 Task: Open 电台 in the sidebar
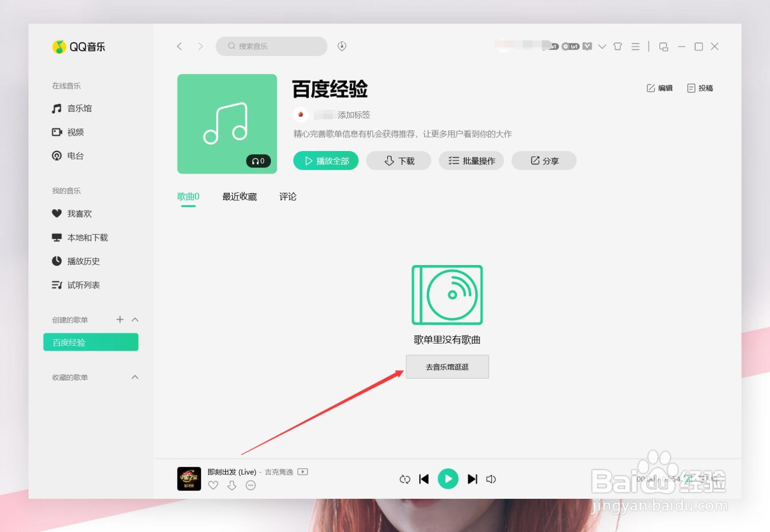pos(68,156)
